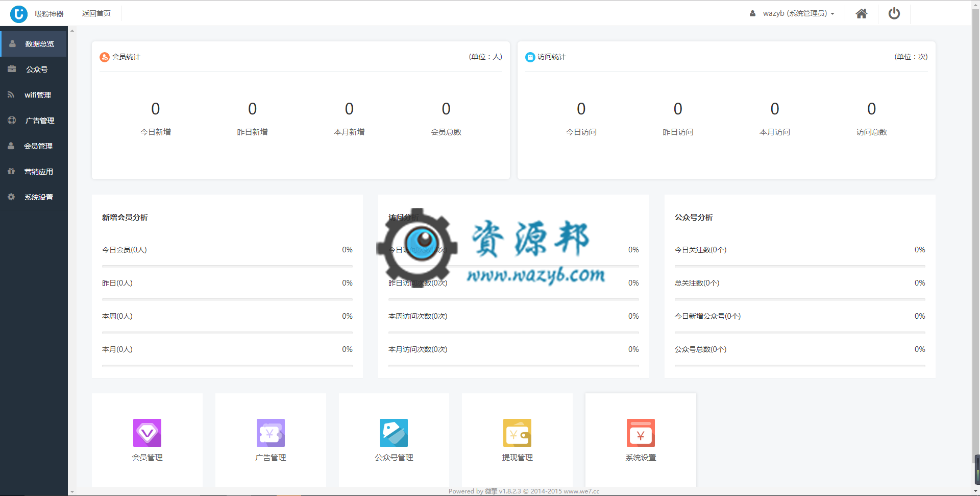Viewport: 980px width, 496px height.
Task: Click 今日关注数(0个) row label
Action: point(701,250)
